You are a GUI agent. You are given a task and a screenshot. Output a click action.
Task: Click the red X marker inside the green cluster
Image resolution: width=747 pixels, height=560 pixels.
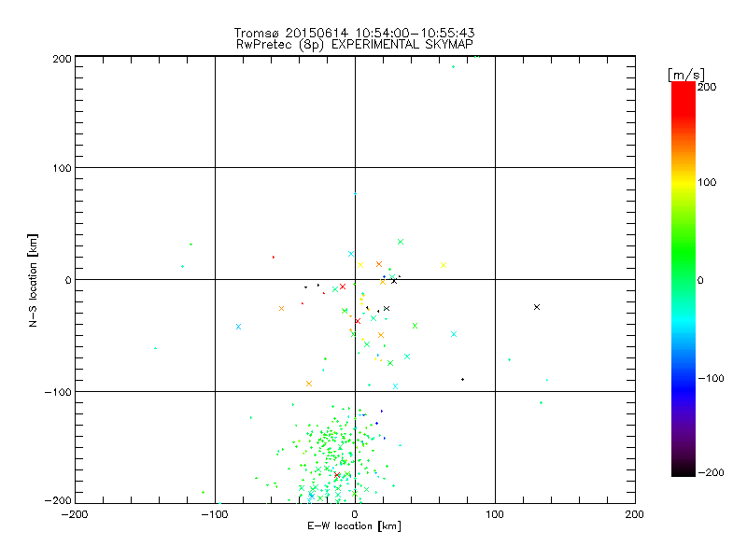[x=337, y=475]
